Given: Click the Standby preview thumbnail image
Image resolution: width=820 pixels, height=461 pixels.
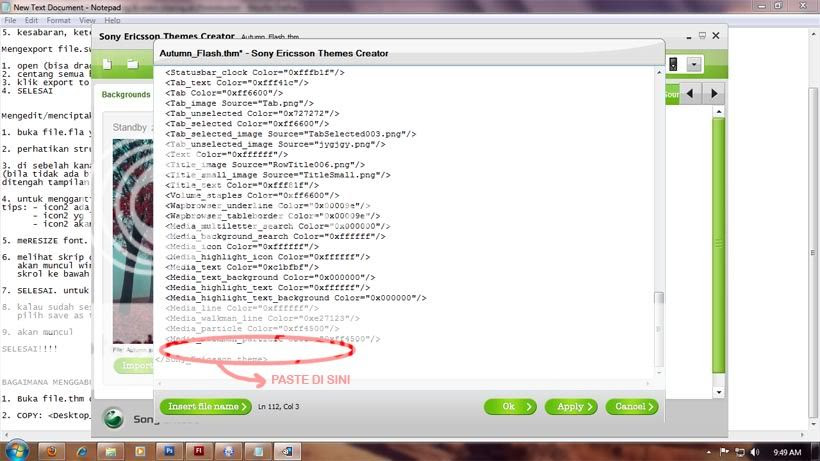Looking at the screenshot, I should pos(133,241).
